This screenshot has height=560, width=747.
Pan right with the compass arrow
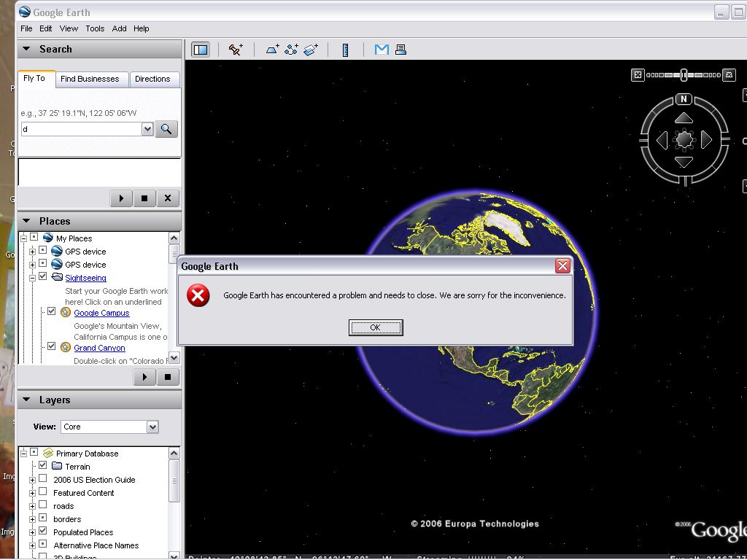tap(706, 141)
